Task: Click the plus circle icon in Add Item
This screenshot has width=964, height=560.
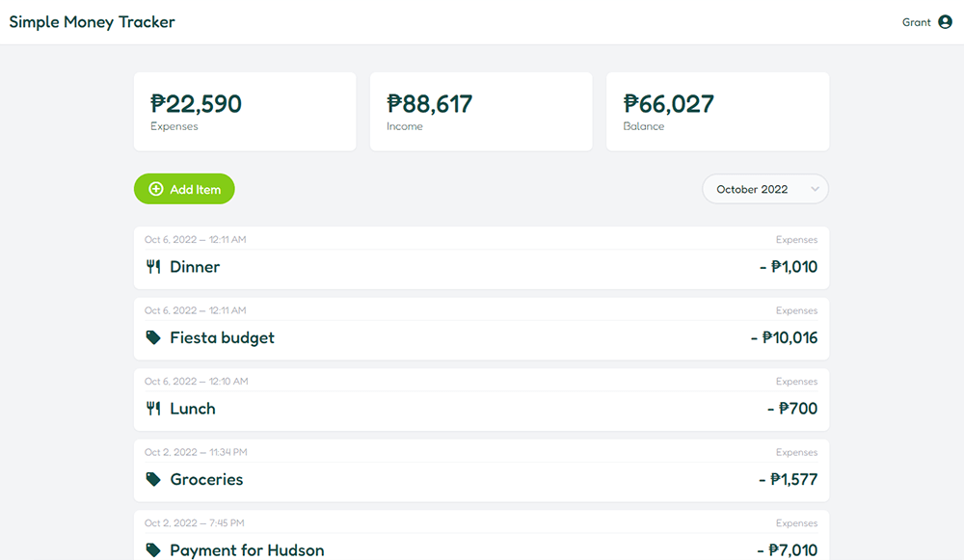Action: [x=156, y=190]
